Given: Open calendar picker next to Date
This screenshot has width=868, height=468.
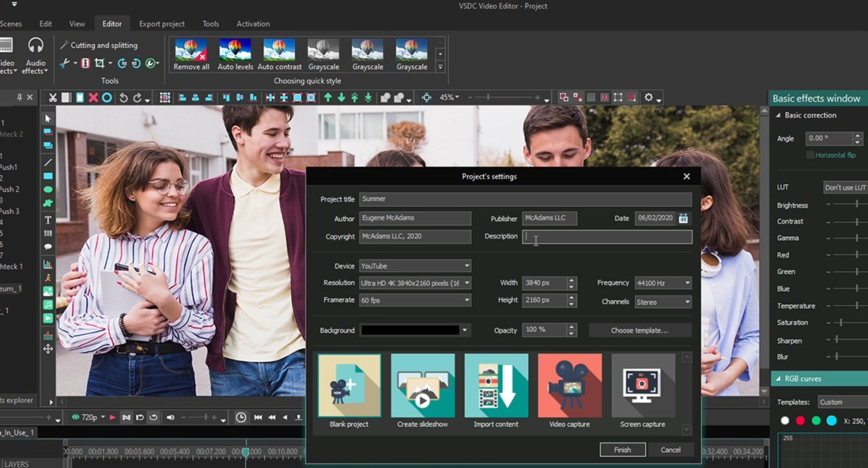Looking at the screenshot, I should pos(683,218).
